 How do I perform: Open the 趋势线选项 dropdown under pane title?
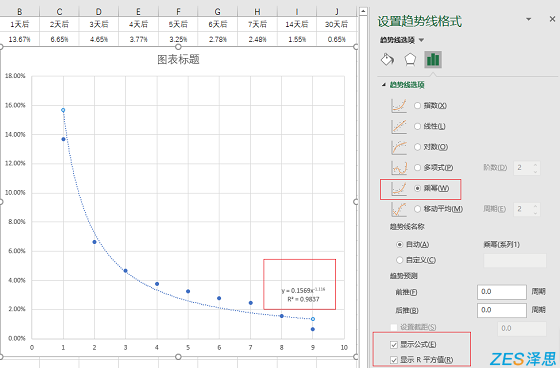421,40
